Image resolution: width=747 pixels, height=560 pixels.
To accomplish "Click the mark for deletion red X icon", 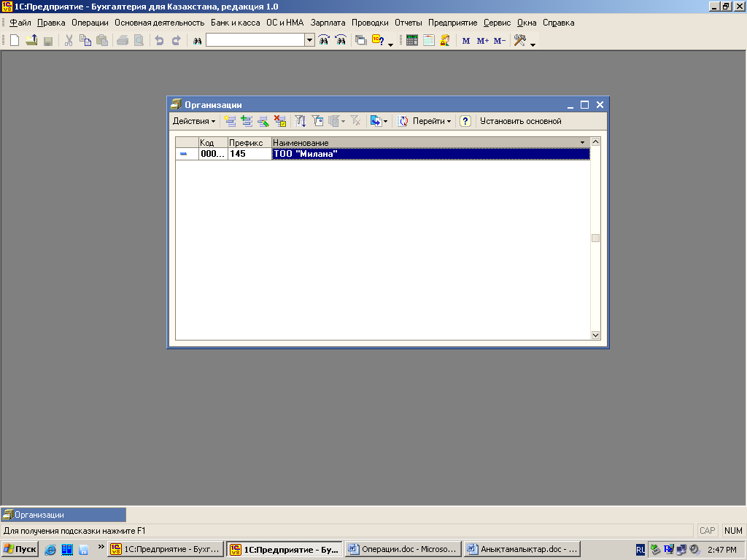I will tap(280, 121).
